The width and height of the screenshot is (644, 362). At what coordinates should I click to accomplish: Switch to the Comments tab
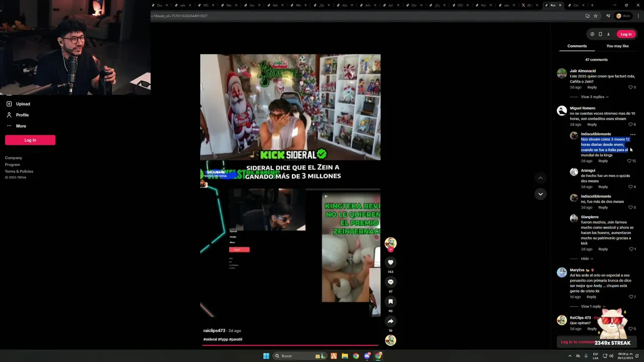[577, 46]
